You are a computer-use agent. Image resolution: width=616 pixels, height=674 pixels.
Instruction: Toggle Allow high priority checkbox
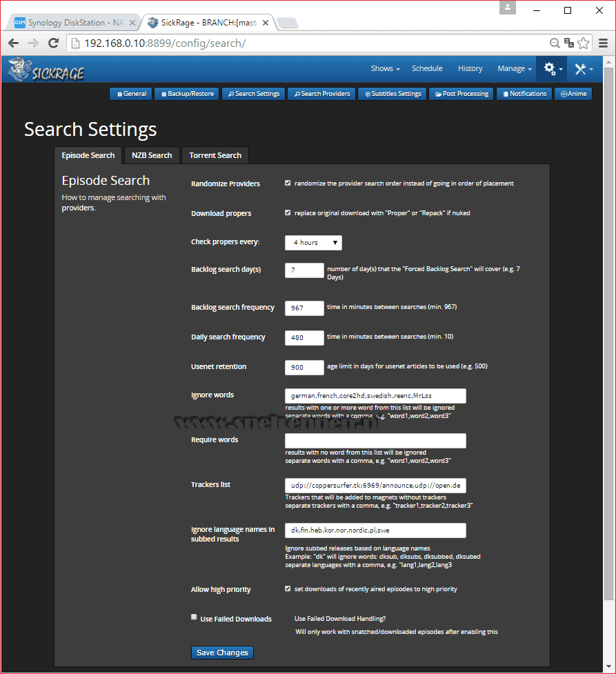click(288, 589)
